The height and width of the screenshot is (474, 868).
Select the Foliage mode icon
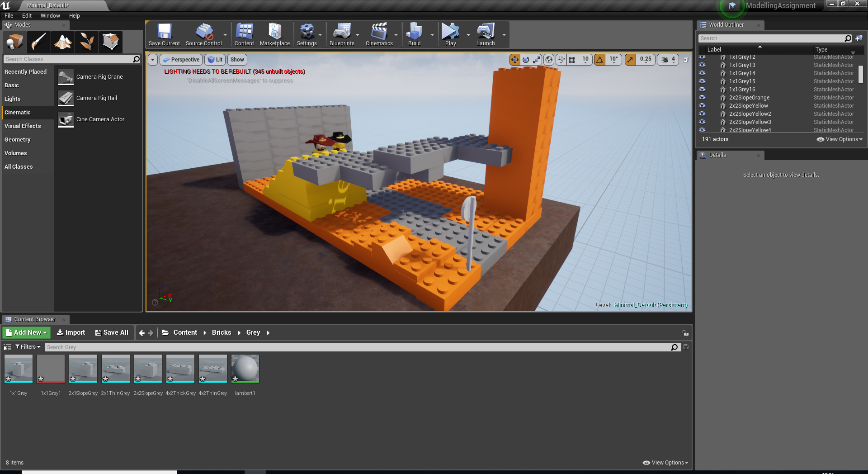[87, 42]
